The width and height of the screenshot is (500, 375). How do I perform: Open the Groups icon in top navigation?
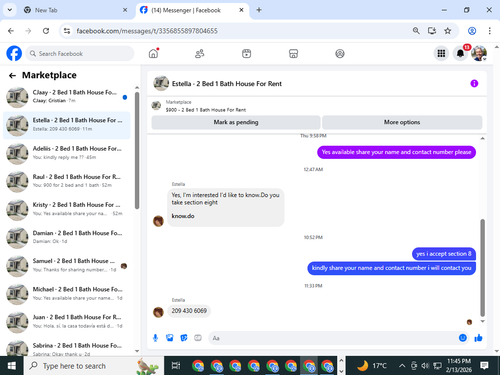340,53
